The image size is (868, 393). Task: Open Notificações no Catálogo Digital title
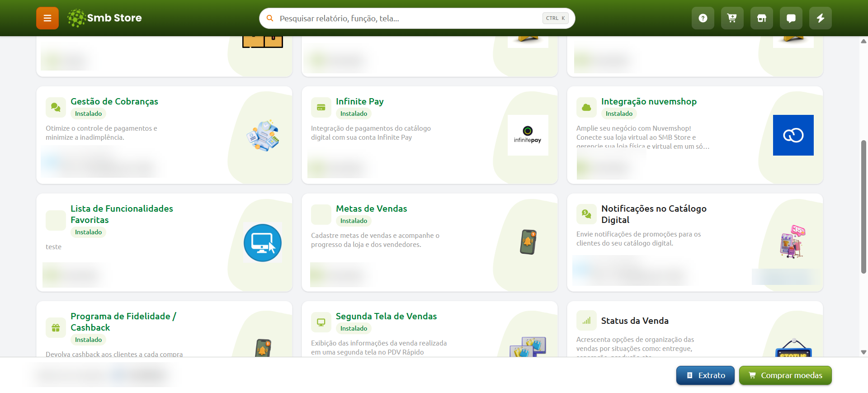(654, 214)
